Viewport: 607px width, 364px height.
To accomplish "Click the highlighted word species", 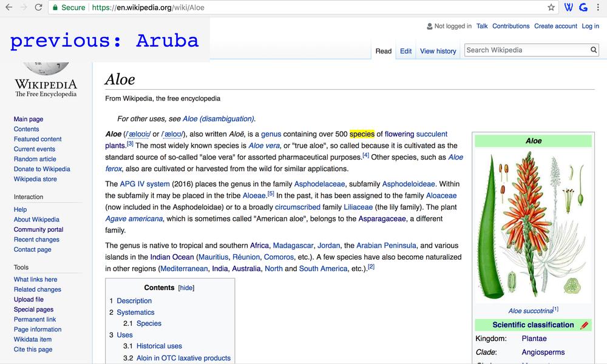I will pos(362,134).
